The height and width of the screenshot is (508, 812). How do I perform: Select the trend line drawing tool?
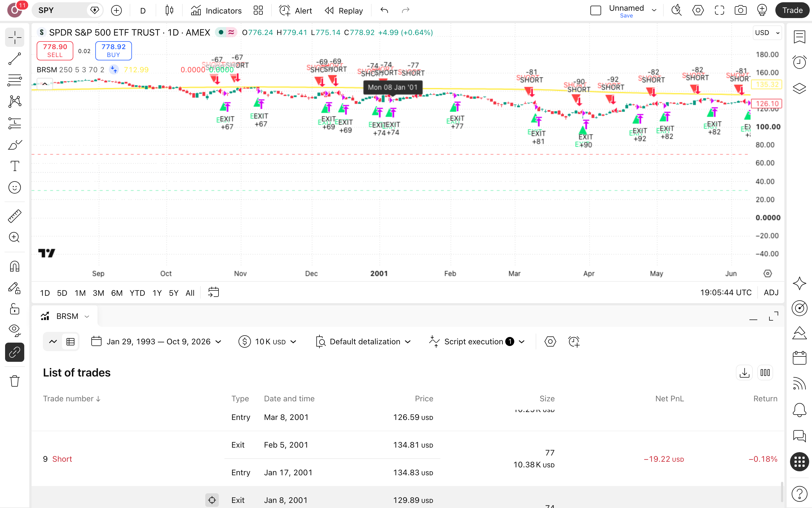14,59
